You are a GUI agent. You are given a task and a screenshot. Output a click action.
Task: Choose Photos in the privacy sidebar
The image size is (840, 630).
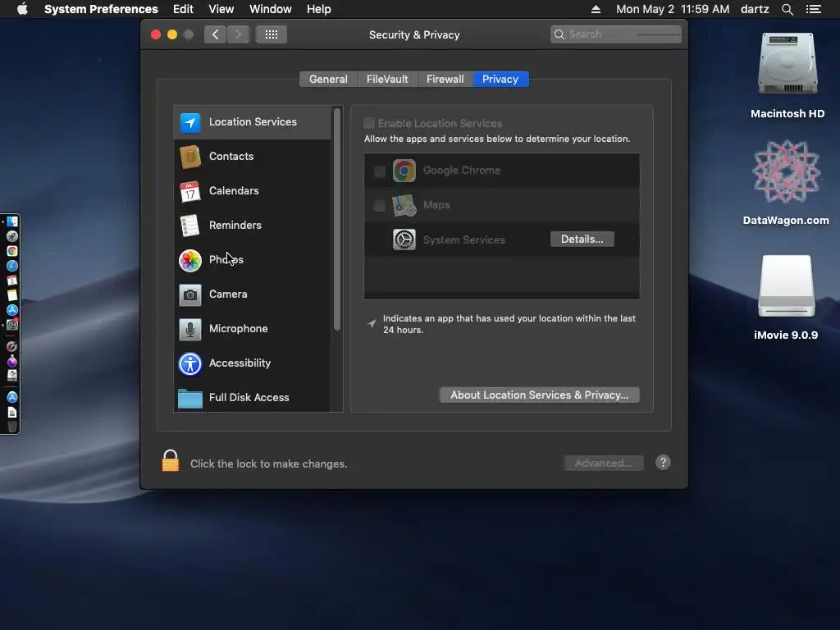(253, 260)
